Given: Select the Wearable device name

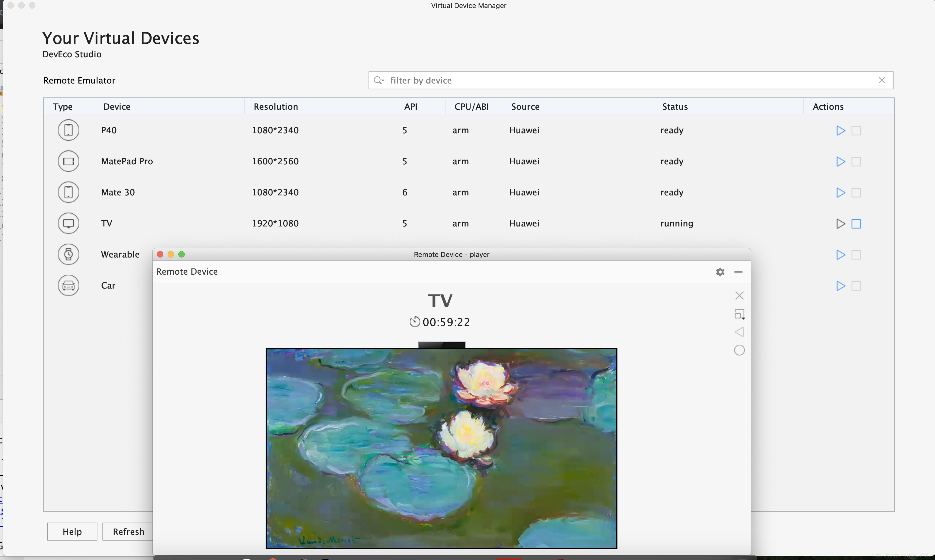Looking at the screenshot, I should (120, 254).
